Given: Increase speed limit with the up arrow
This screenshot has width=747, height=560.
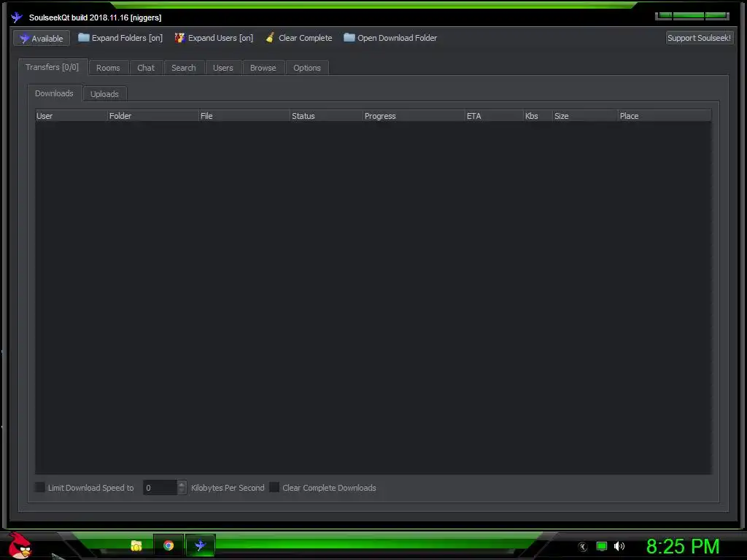Looking at the screenshot, I should pyautogui.click(x=182, y=484).
